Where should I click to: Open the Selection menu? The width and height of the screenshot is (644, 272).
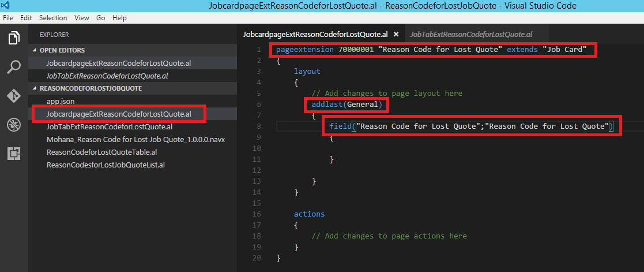click(53, 18)
